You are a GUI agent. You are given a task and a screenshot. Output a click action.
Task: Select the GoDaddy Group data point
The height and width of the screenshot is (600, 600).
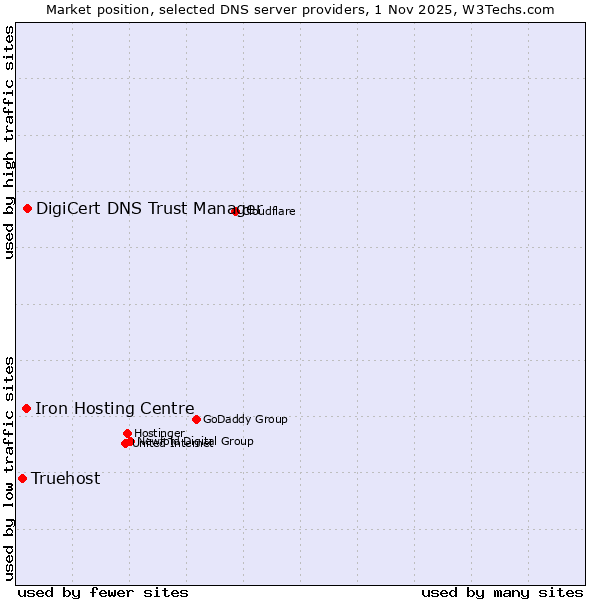coord(196,419)
